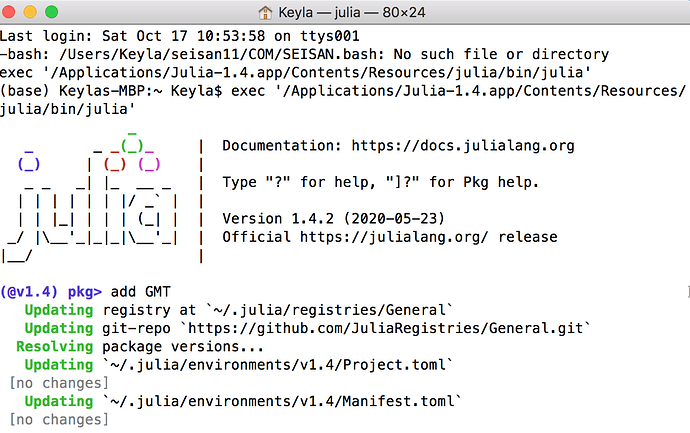Click the window title 'Keyla — julia — 80×24'

pyautogui.click(x=352, y=12)
